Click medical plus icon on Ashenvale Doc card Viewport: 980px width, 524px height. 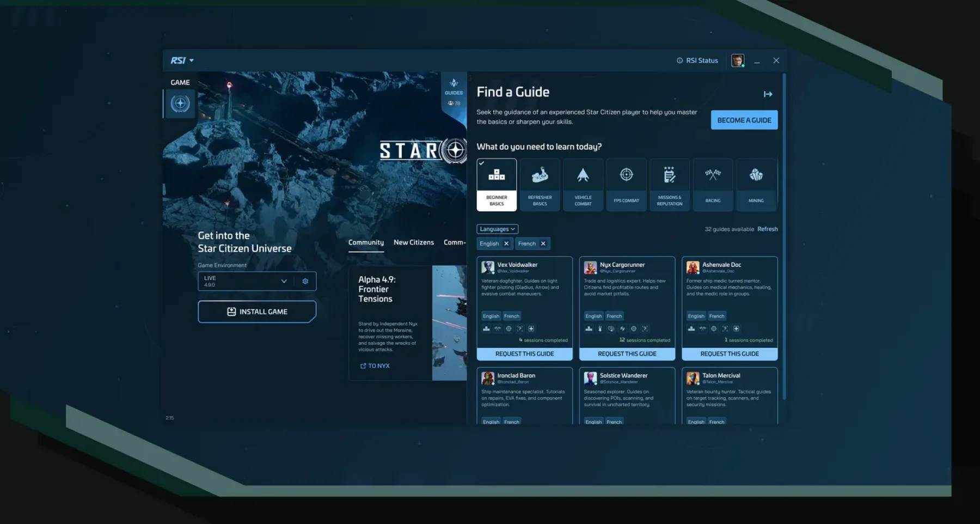pos(736,328)
